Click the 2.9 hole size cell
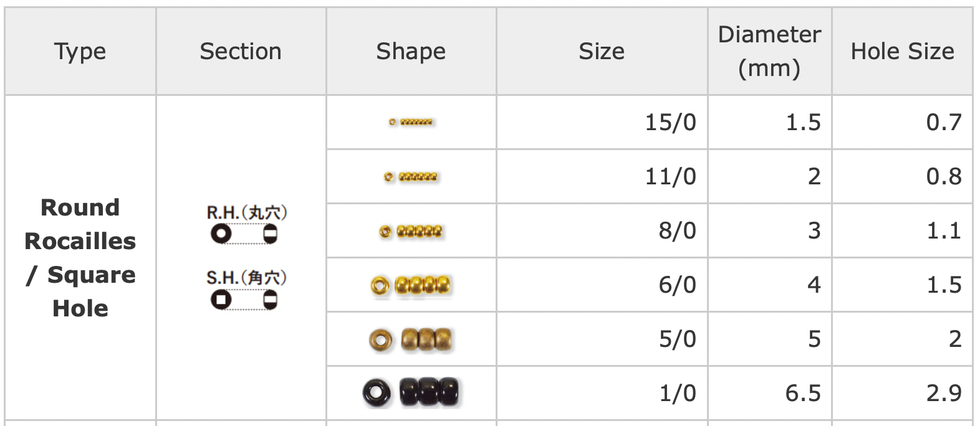Viewport: 980px width, 426px height. (x=944, y=393)
